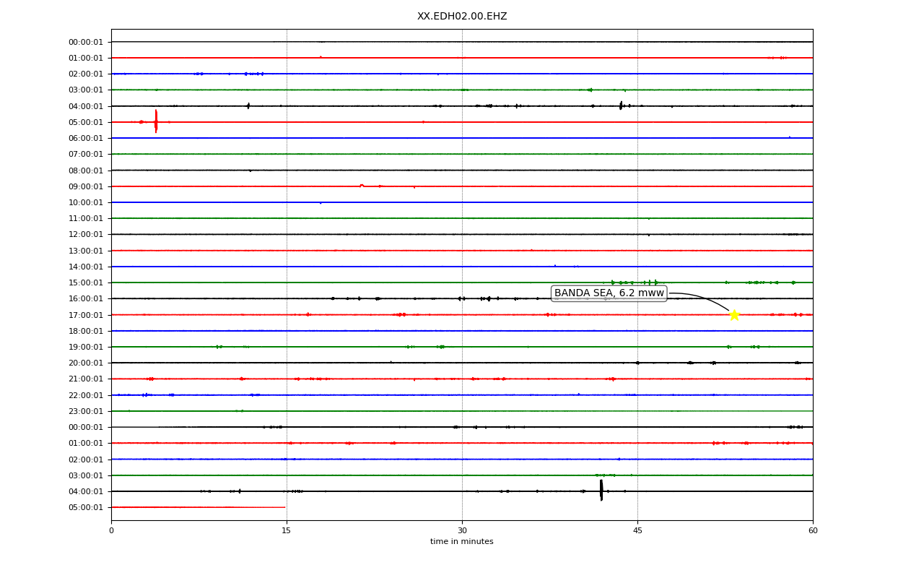This screenshot has height=578, width=924.
Task: Click the 23:00:01 time label
Action: 87,411
